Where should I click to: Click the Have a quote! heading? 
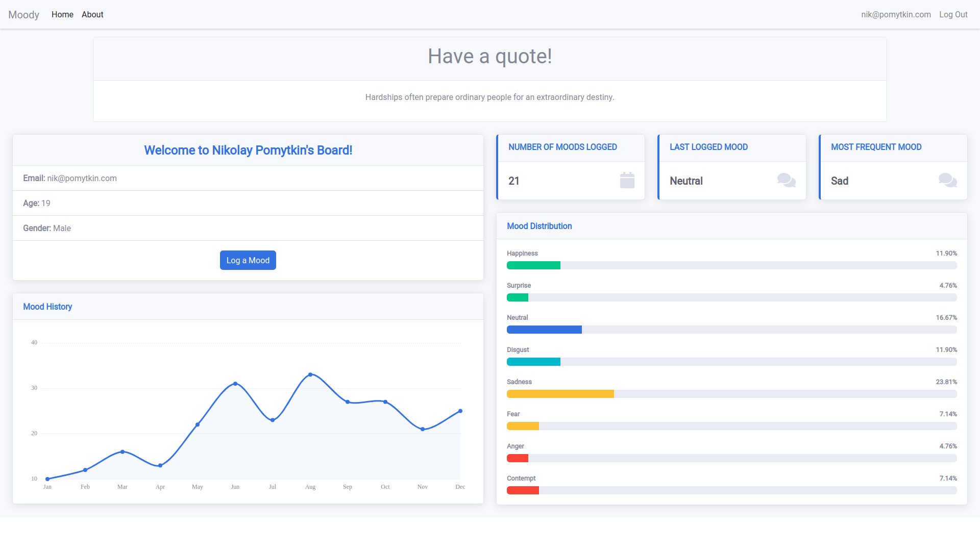489,56
